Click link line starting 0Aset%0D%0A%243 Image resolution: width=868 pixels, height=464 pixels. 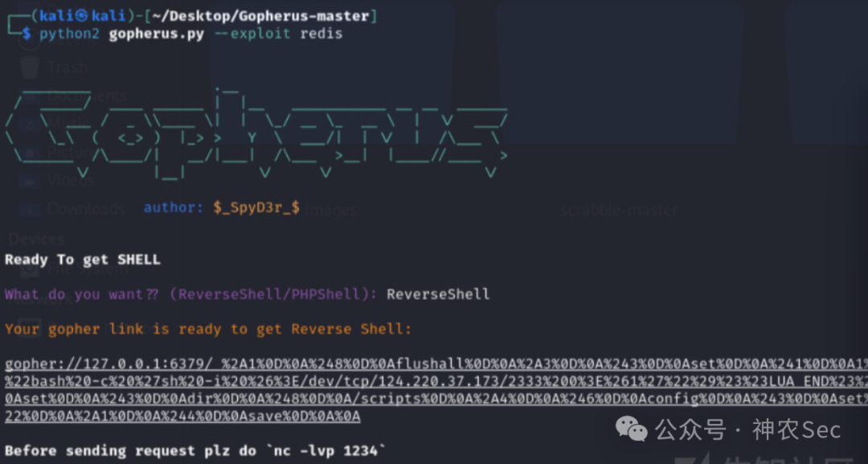click(436, 399)
